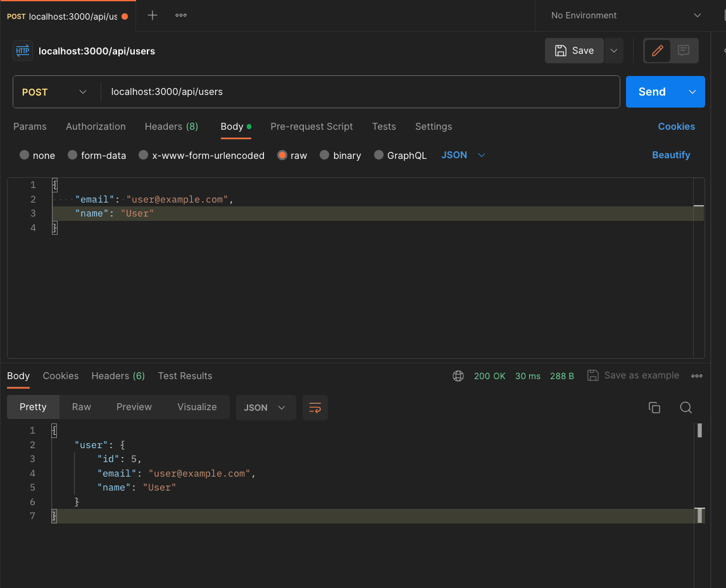726x588 pixels.
Task: Click the response editor scrollbar thumb
Action: click(x=699, y=430)
